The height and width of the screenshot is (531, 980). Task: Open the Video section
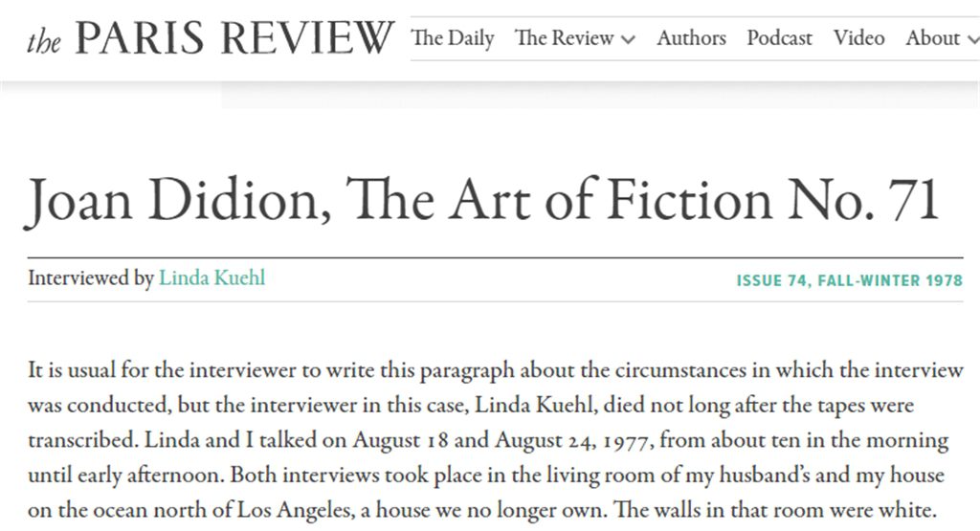[858, 38]
